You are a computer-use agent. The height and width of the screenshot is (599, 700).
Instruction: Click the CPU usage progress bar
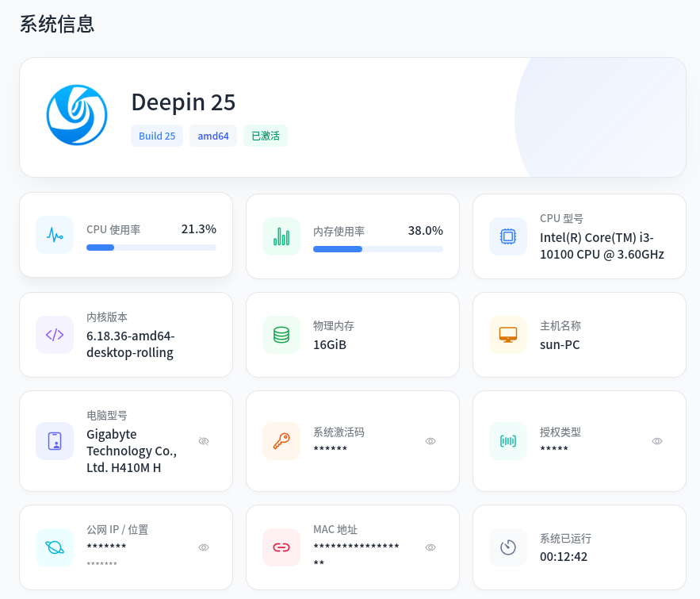point(151,248)
